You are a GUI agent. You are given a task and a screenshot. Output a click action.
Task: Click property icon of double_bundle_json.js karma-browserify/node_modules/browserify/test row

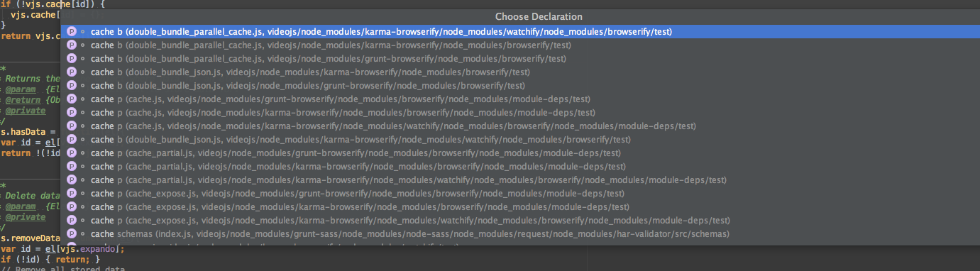tap(71, 72)
